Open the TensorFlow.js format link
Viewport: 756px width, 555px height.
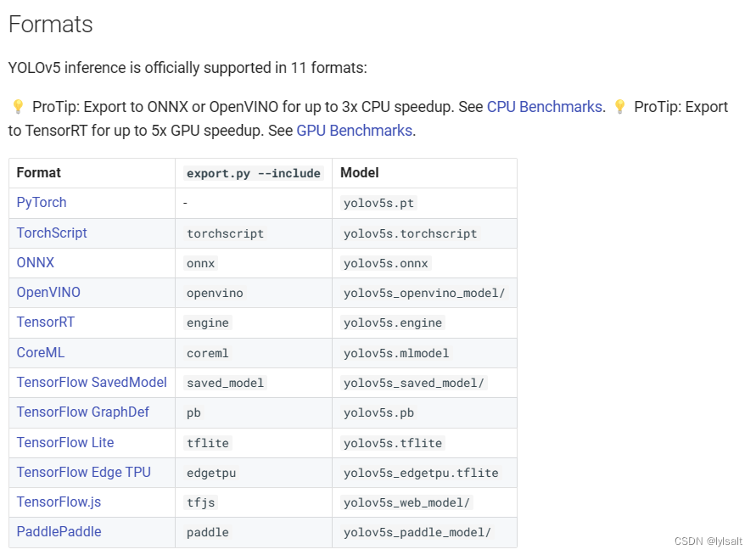59,502
